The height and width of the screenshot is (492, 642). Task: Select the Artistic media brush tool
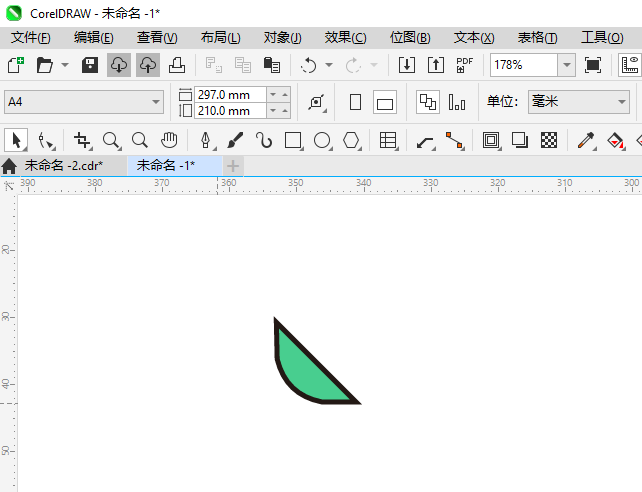click(x=235, y=140)
